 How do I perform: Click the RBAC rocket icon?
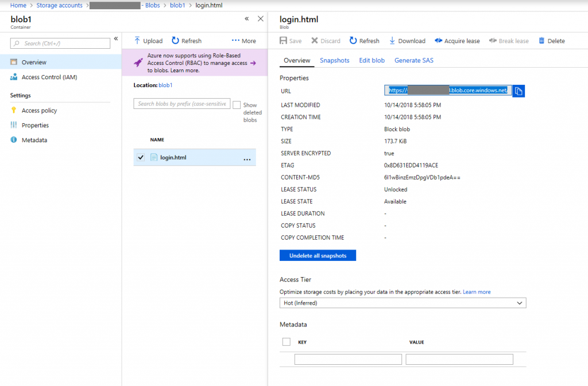pos(138,63)
